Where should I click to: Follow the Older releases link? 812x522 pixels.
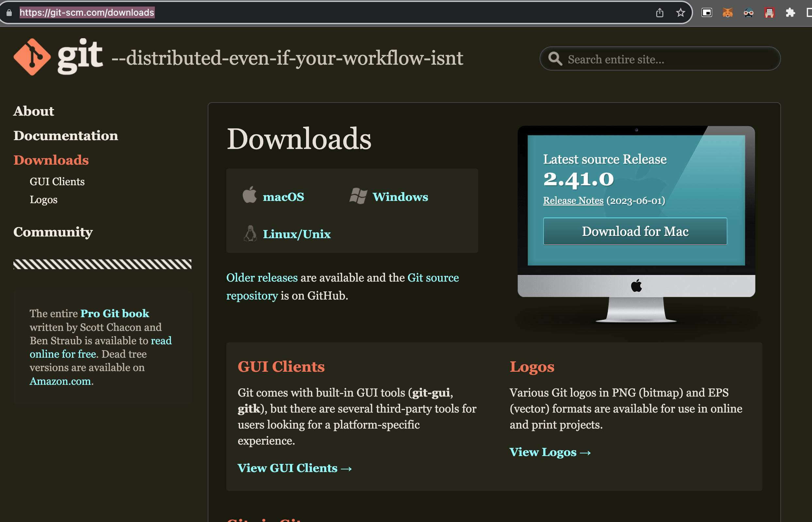(x=262, y=278)
